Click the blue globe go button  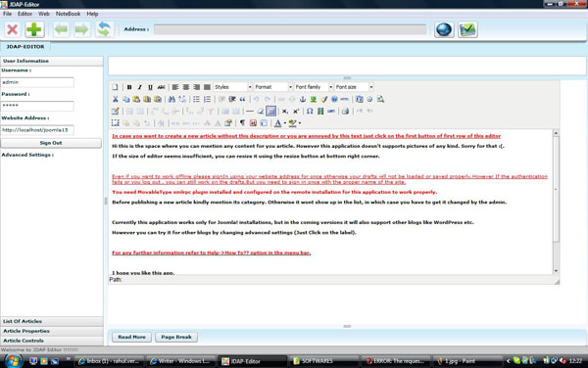444,29
